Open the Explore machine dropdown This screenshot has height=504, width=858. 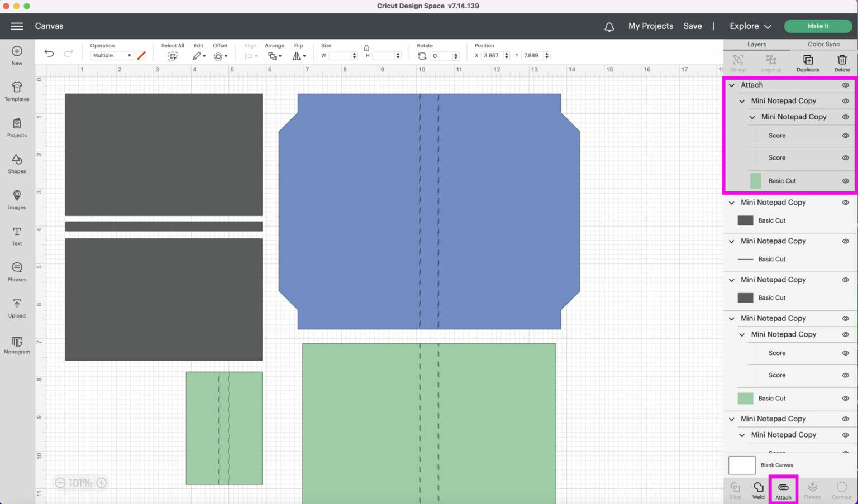(750, 26)
